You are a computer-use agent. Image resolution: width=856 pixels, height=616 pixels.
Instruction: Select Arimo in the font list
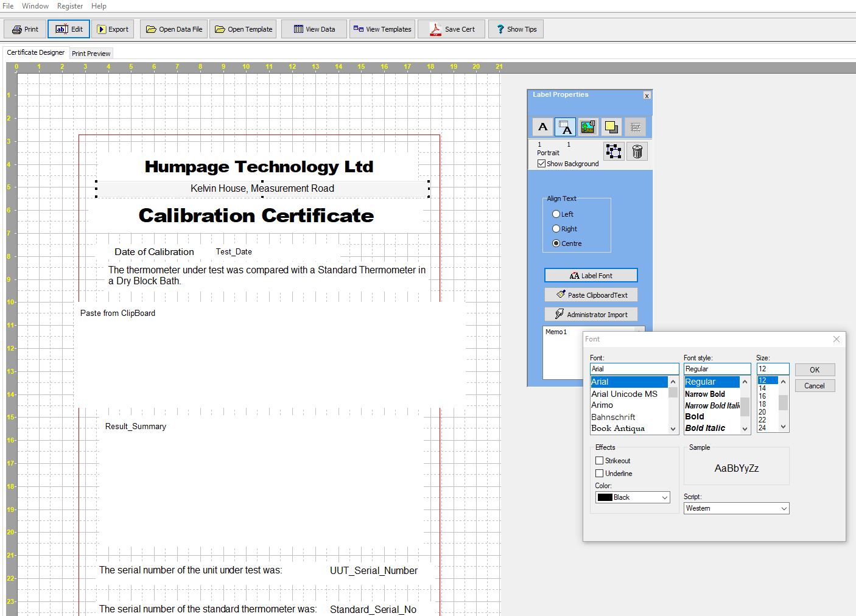[629, 405]
